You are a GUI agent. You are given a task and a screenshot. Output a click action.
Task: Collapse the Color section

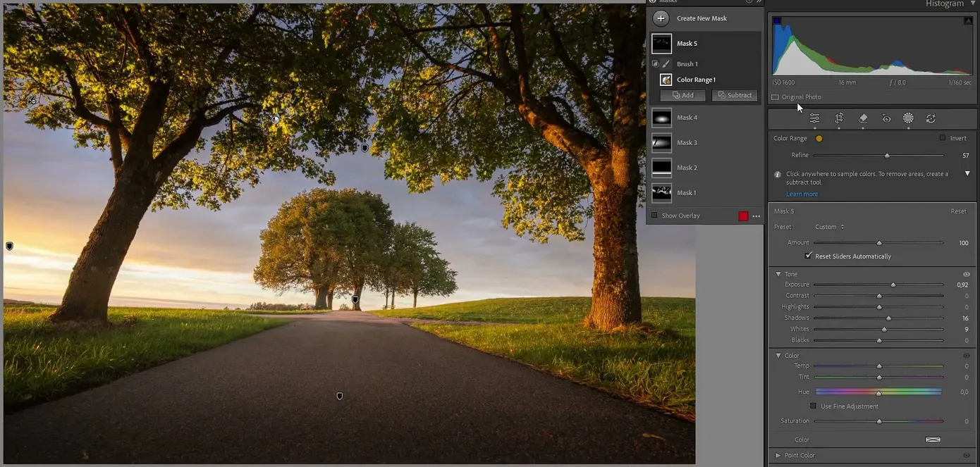click(778, 356)
